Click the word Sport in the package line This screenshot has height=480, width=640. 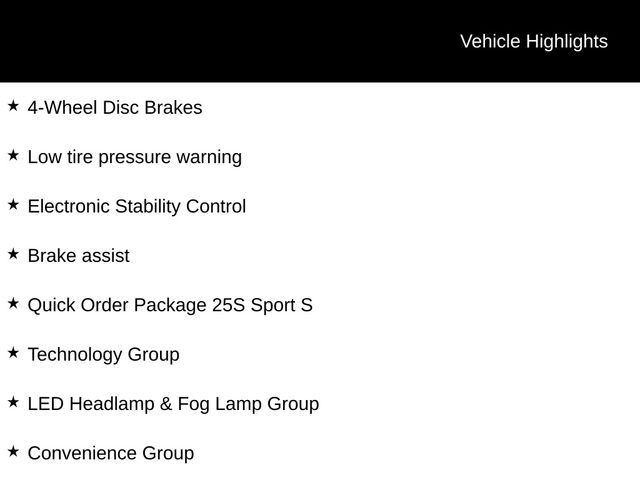[x=273, y=306]
